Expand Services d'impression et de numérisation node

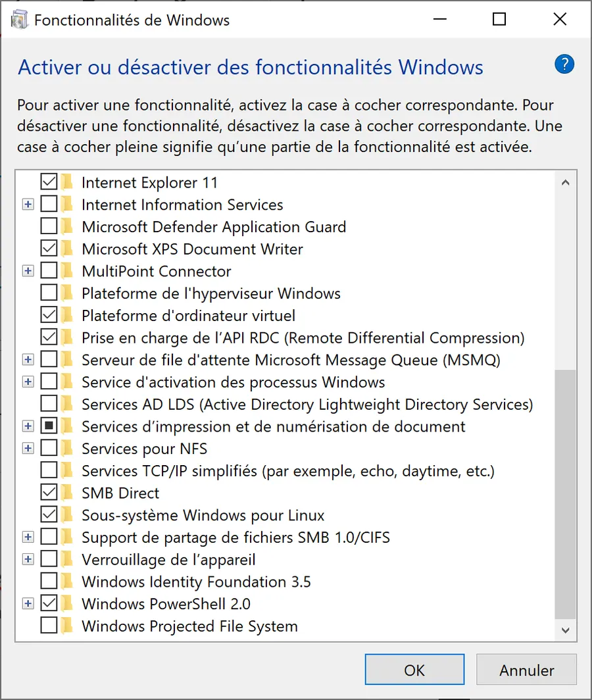coord(28,426)
